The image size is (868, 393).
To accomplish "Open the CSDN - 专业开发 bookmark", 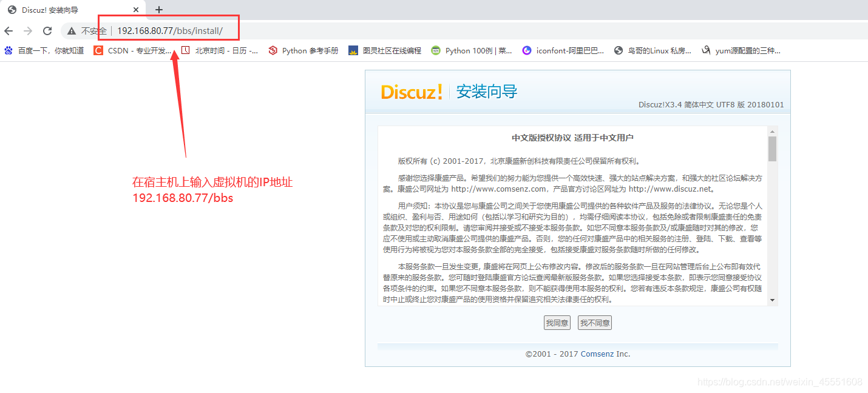I will tap(132, 51).
